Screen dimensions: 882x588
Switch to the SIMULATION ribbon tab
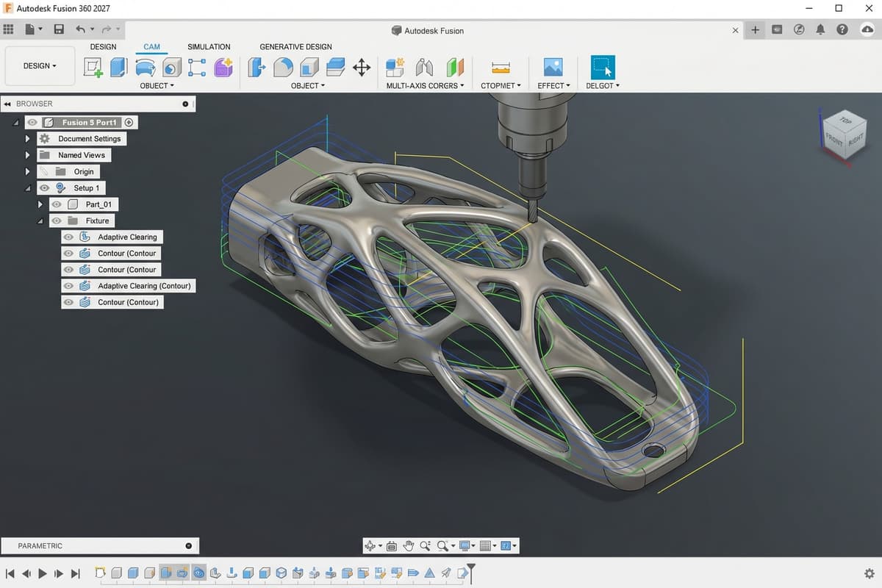(x=209, y=46)
